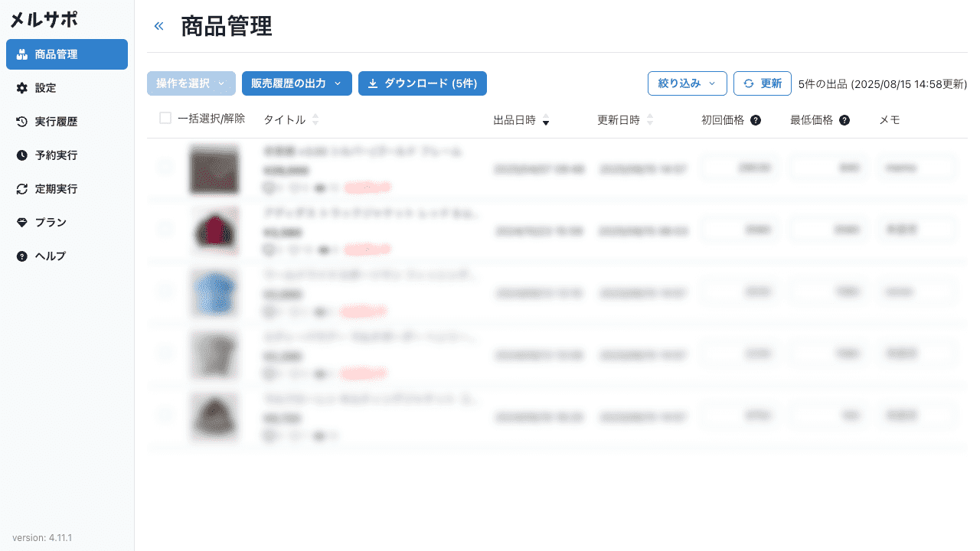Sort by 更新日時 arrow icon
Viewport: 980px width, 551px height.
click(650, 120)
